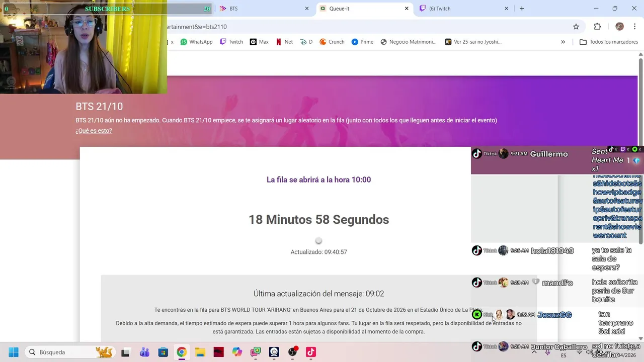The width and height of the screenshot is (644, 362).
Task: Click the taskbar Búsqueda search box
Action: [70, 352]
